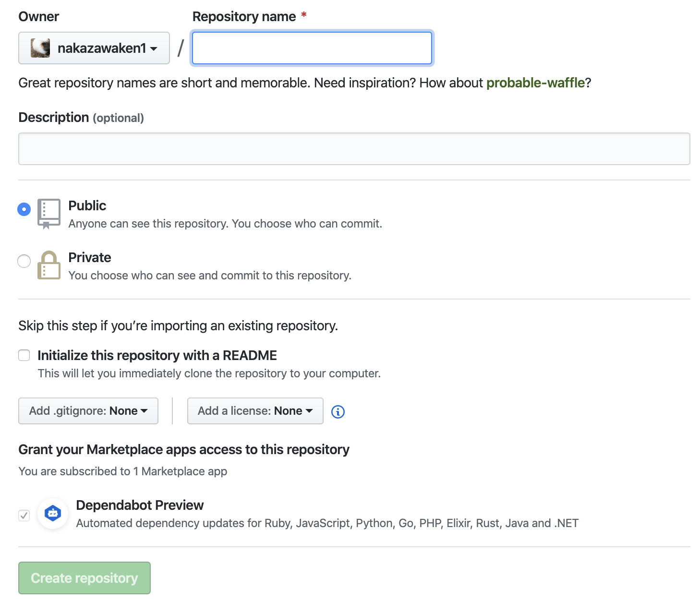Viewport: 700px width, 601px height.
Task: Click the caret next to nakazawaken1
Action: (x=153, y=48)
